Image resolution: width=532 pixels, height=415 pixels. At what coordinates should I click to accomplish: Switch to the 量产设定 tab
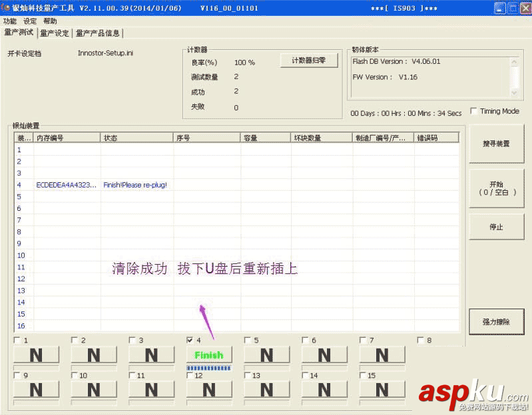pos(55,33)
